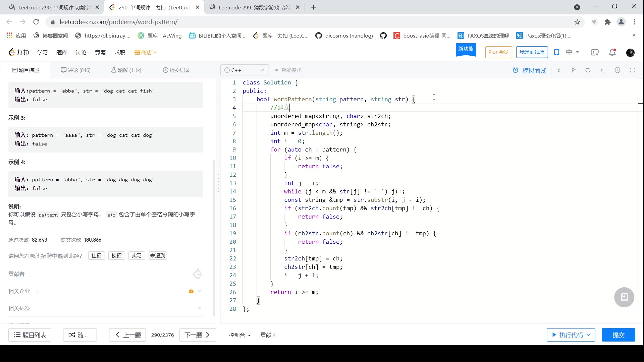Click the settings/gear icon in toolbar
644x362 pixels.
(618, 70)
